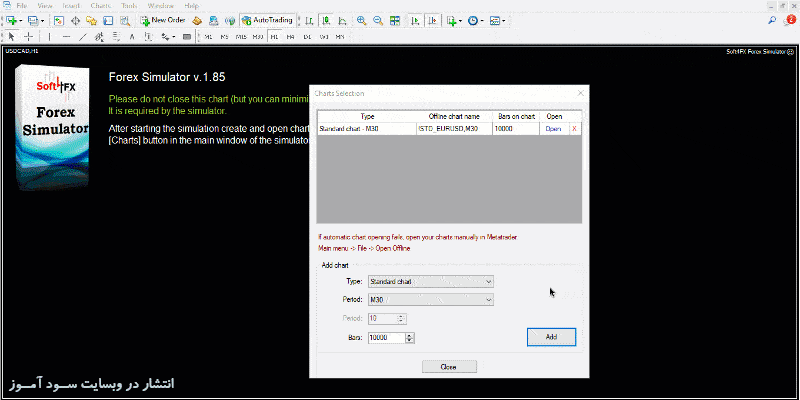Image resolution: width=800 pixels, height=400 pixels.
Task: Switch to candlestick chart display icon
Action: [x=326, y=20]
